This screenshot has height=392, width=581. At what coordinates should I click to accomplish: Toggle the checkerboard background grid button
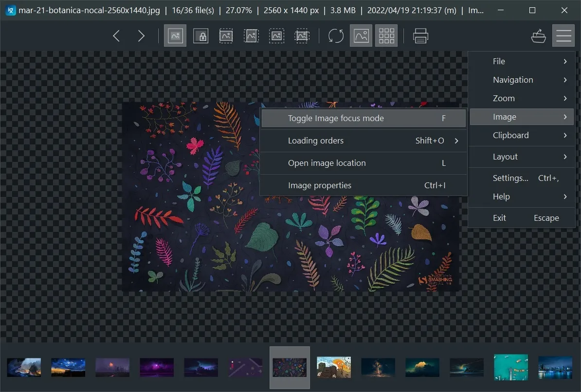[x=386, y=36]
